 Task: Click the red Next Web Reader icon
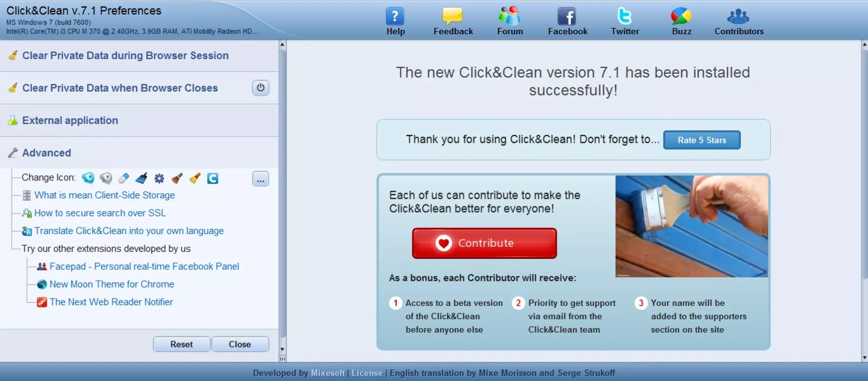click(42, 302)
